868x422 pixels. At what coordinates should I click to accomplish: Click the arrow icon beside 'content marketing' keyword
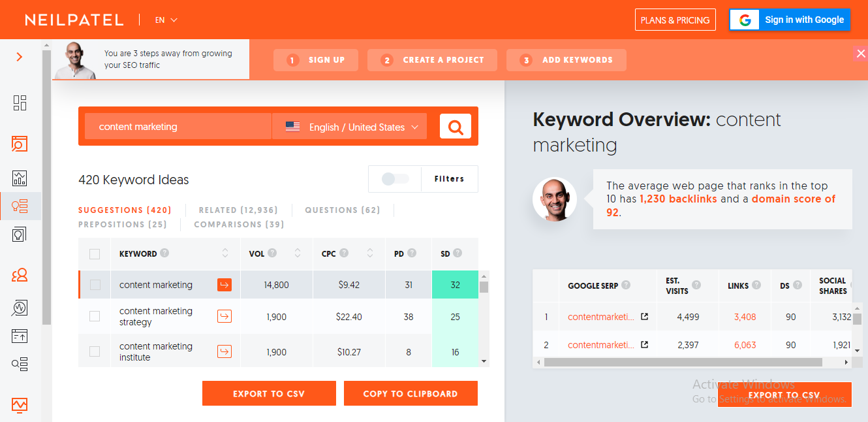tap(225, 285)
